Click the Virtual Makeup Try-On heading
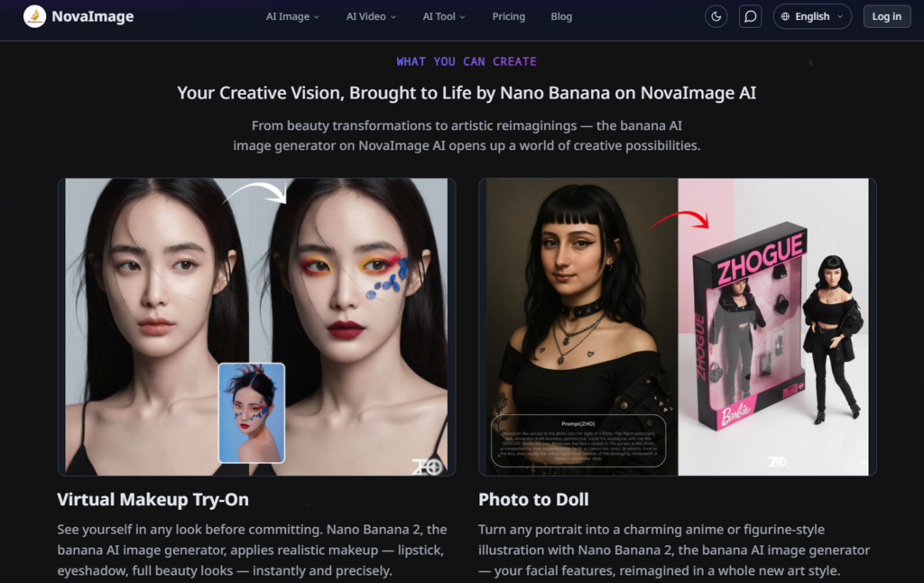Screen dimensions: 924x583 point(152,499)
